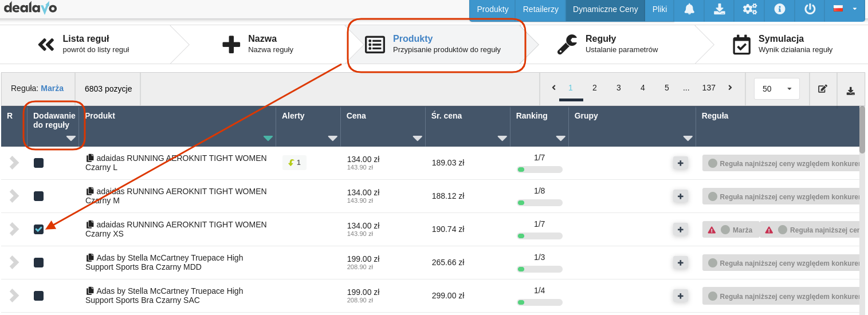The width and height of the screenshot is (868, 315).
Task: Expand row of Sports Bra Czarny MDD
Action: tap(14, 262)
